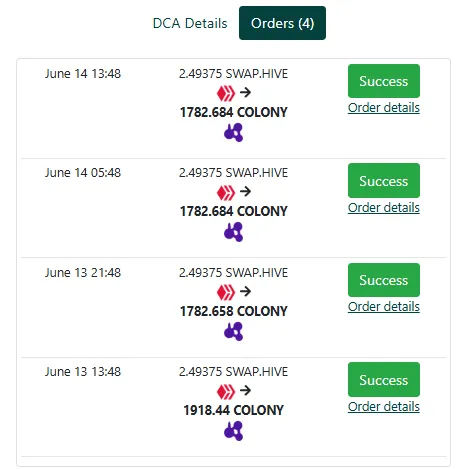This screenshot has width=463, height=469.
Task: Click the red HIVE icon in June 14 05:48 order
Action: (x=226, y=192)
